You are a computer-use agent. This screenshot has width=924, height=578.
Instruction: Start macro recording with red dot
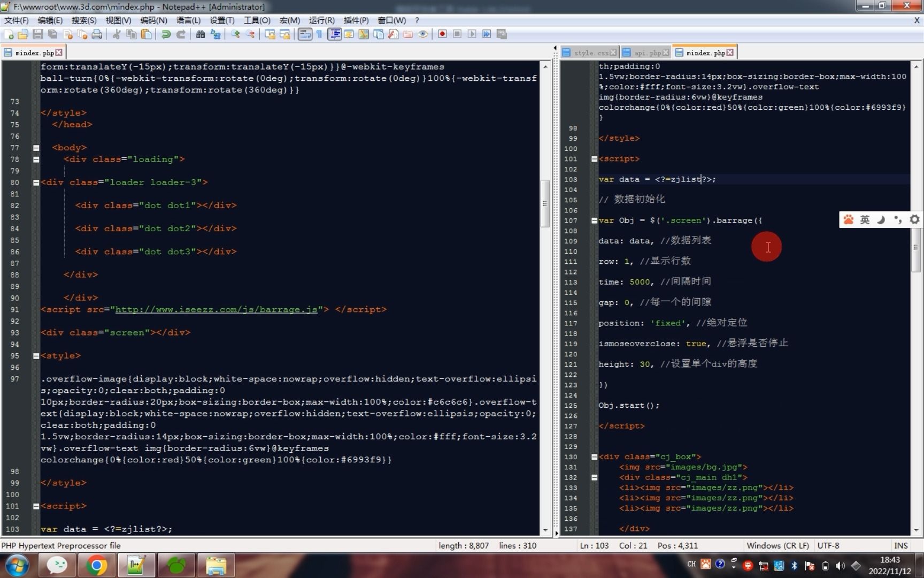442,34
